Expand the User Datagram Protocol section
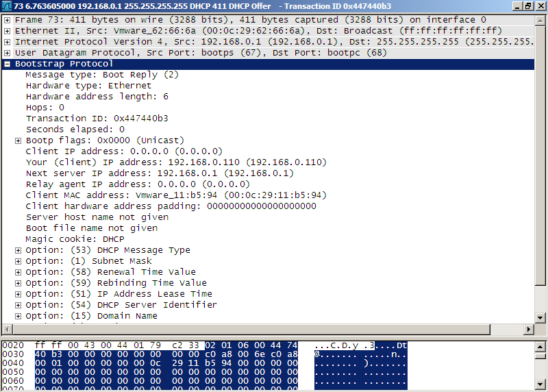548x392 pixels. 7,53
